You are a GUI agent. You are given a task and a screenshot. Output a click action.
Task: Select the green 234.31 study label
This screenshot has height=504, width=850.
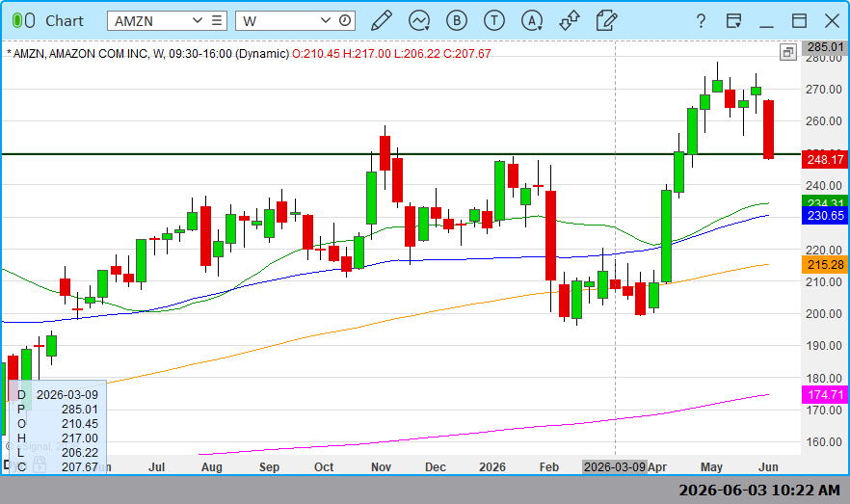tap(825, 201)
